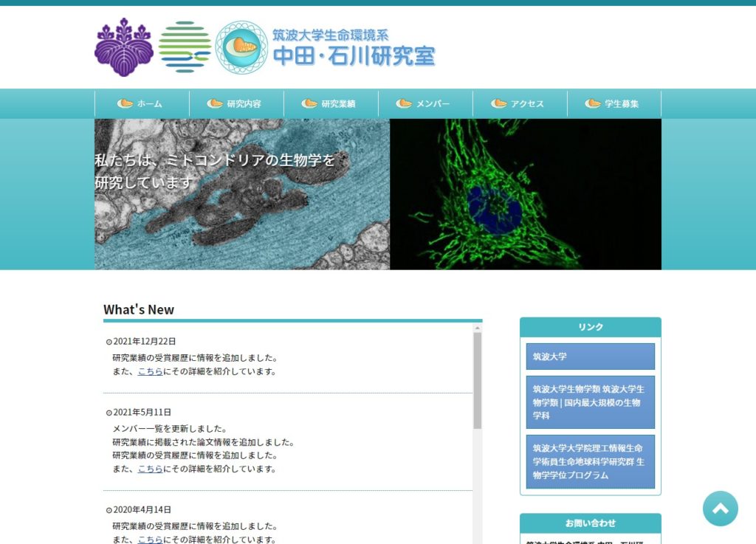Follow こちら link in 2021年5月11日 entry
Screen dimensions: 756x544
(x=150, y=469)
